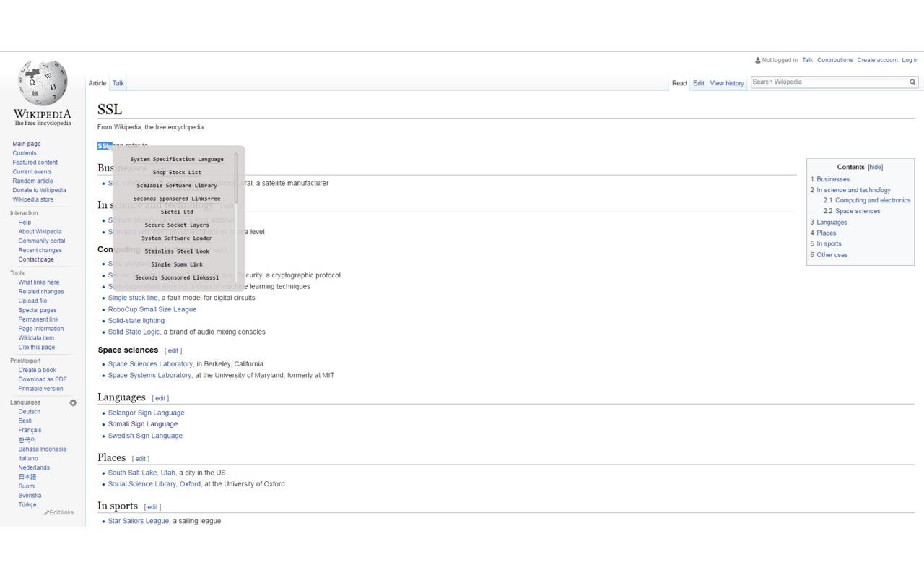The image size is (924, 578).
Task: Open Featured content in sidebar
Action: pos(35,163)
